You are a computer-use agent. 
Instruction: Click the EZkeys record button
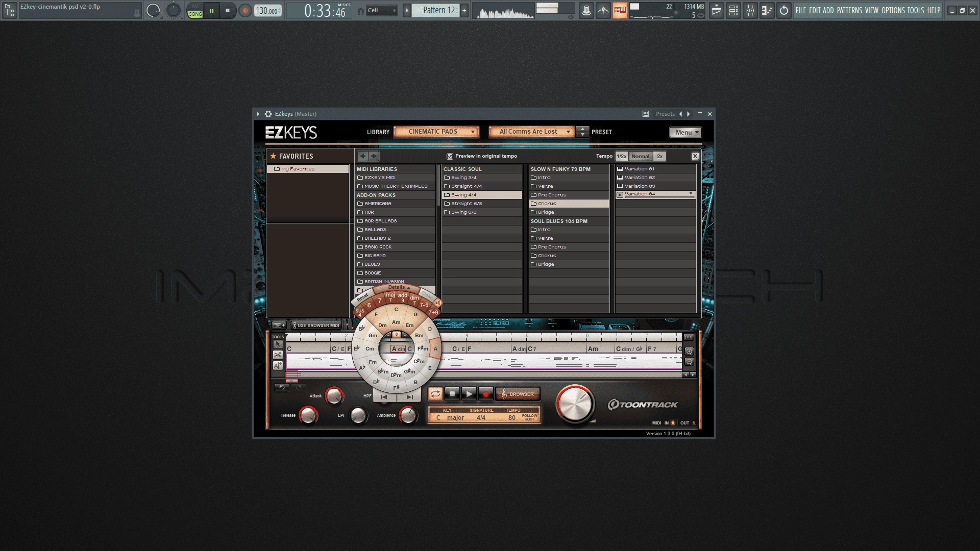point(486,394)
